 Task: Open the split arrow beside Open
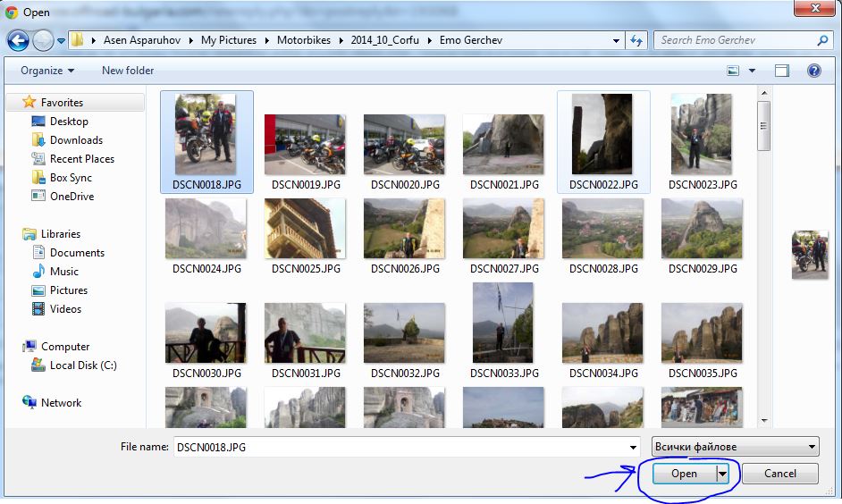pyautogui.click(x=722, y=474)
